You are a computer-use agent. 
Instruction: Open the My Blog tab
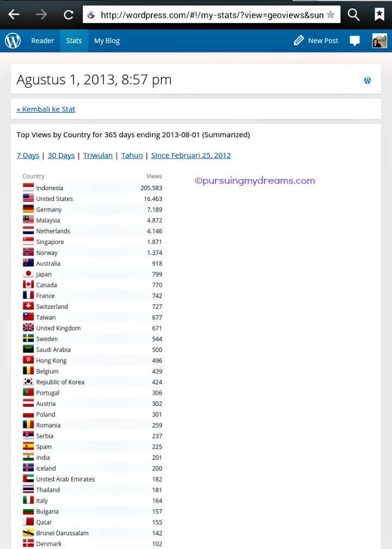click(x=107, y=41)
